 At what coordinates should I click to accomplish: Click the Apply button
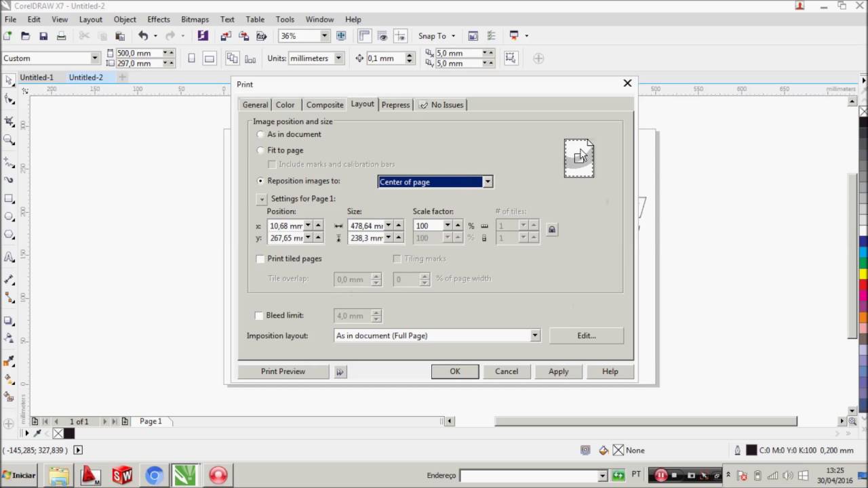[559, 371]
